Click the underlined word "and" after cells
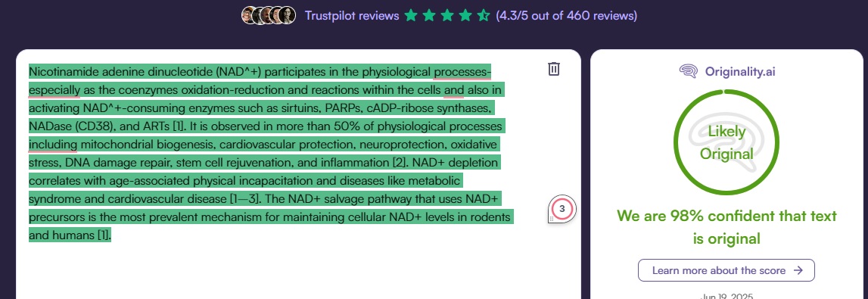The image size is (868, 299). tap(454, 89)
